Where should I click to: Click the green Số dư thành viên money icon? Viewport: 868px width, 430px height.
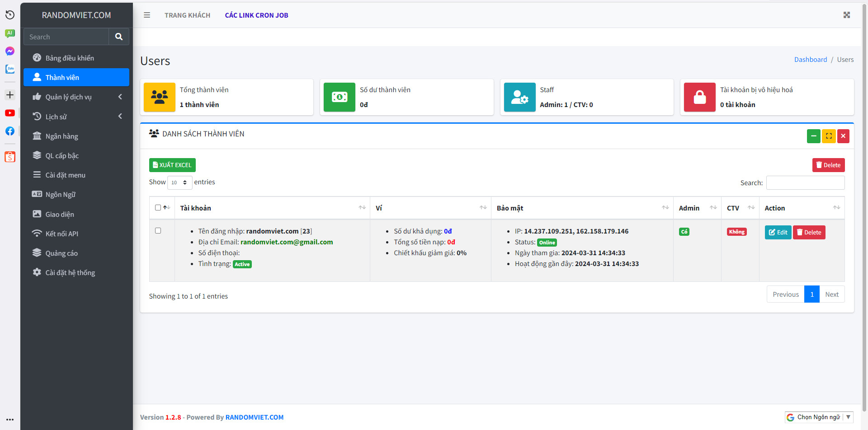coord(340,97)
